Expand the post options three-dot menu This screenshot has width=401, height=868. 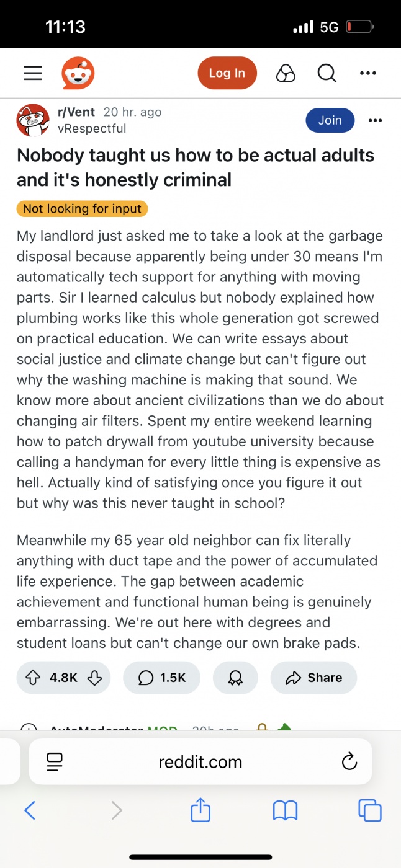375,120
